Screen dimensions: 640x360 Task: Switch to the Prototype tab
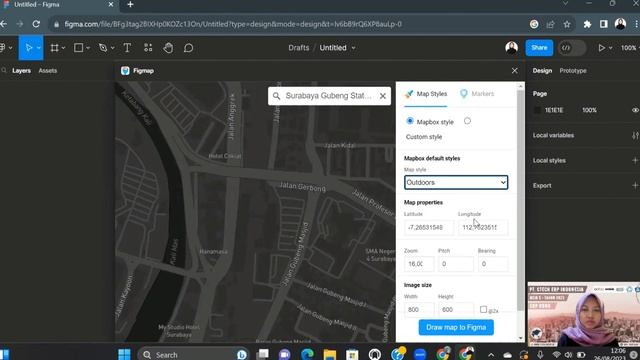(573, 71)
